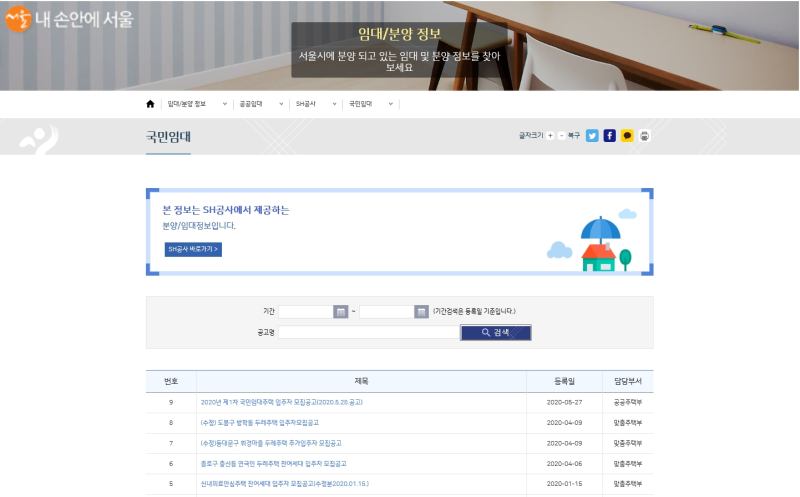Expand the 국민임대 breadcrumb dropdown

(x=390, y=104)
